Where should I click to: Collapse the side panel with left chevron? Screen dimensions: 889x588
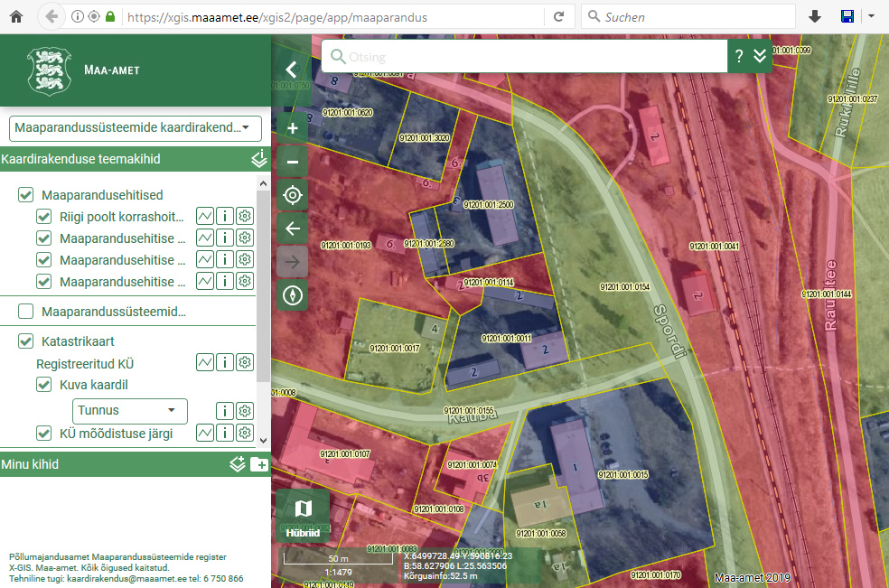click(x=291, y=70)
